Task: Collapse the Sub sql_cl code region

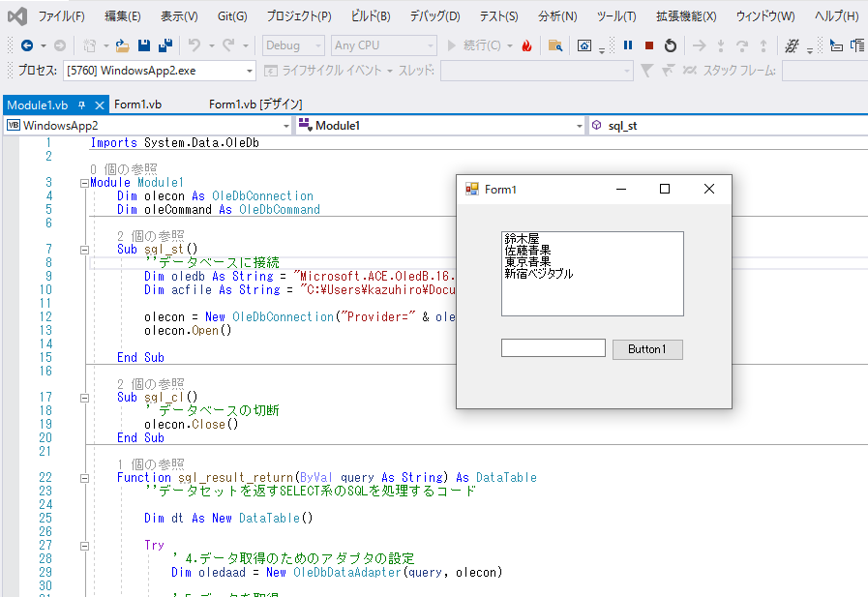Action: [84, 397]
